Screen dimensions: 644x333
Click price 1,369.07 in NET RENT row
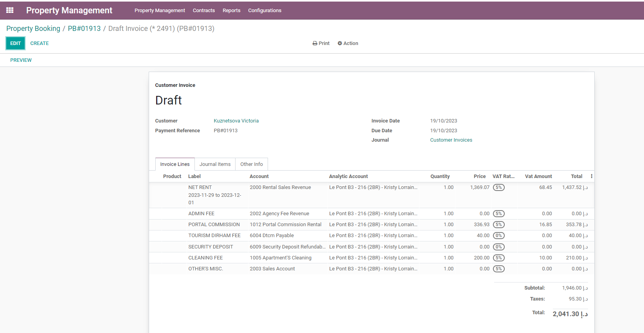pyautogui.click(x=480, y=187)
